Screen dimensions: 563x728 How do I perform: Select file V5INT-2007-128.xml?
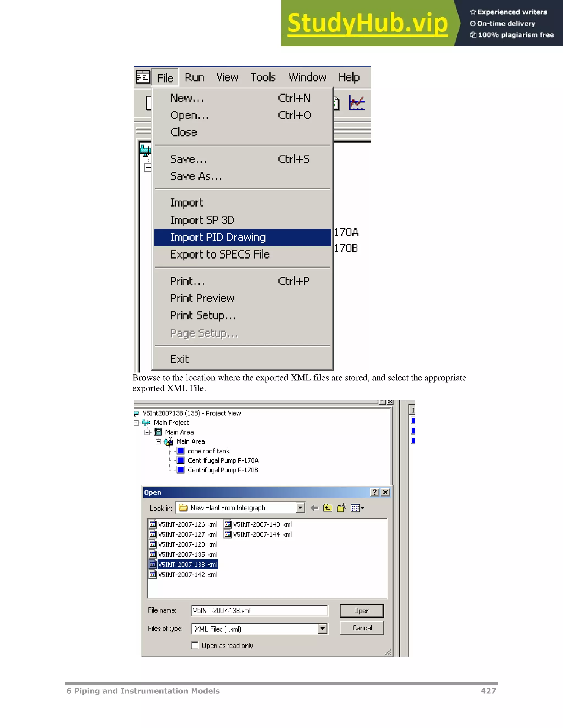point(187,544)
